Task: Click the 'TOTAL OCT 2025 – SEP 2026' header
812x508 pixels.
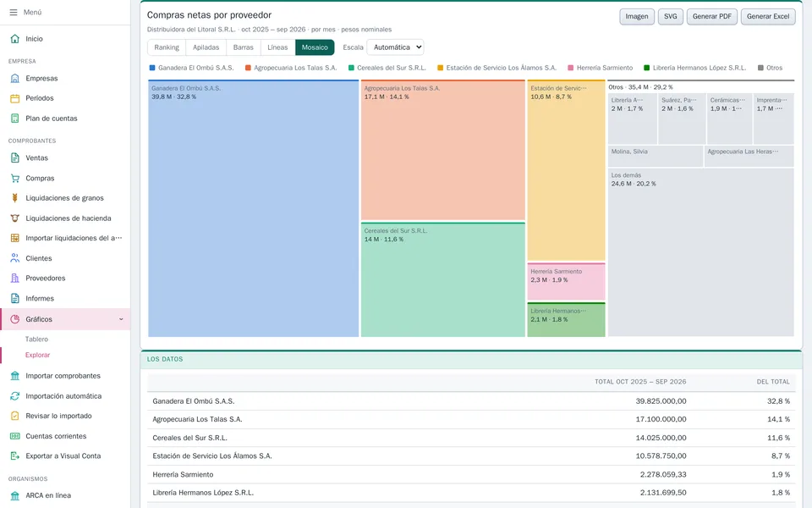Action: coord(640,382)
